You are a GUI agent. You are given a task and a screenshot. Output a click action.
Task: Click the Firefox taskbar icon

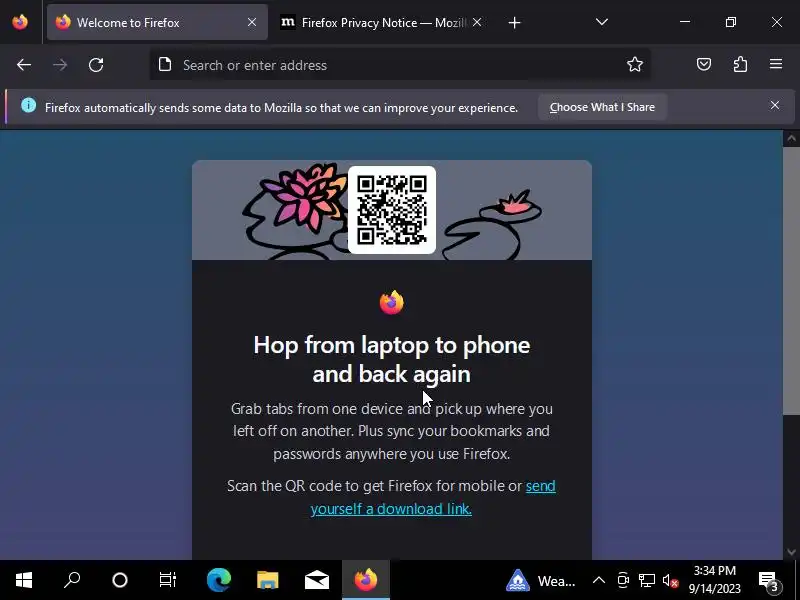click(x=365, y=580)
